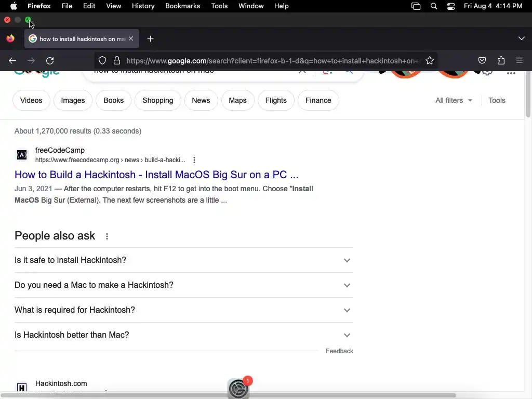Click the vertical page scrollbar

tap(528, 95)
